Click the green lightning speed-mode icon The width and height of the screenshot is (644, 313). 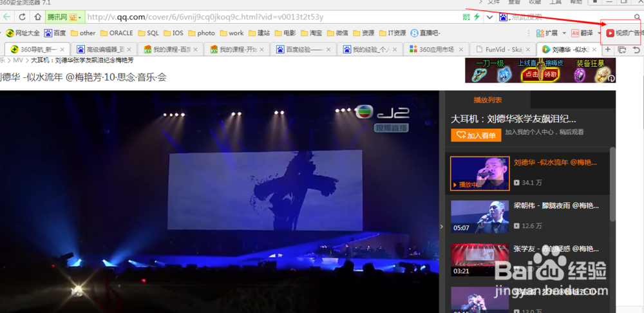(x=477, y=17)
